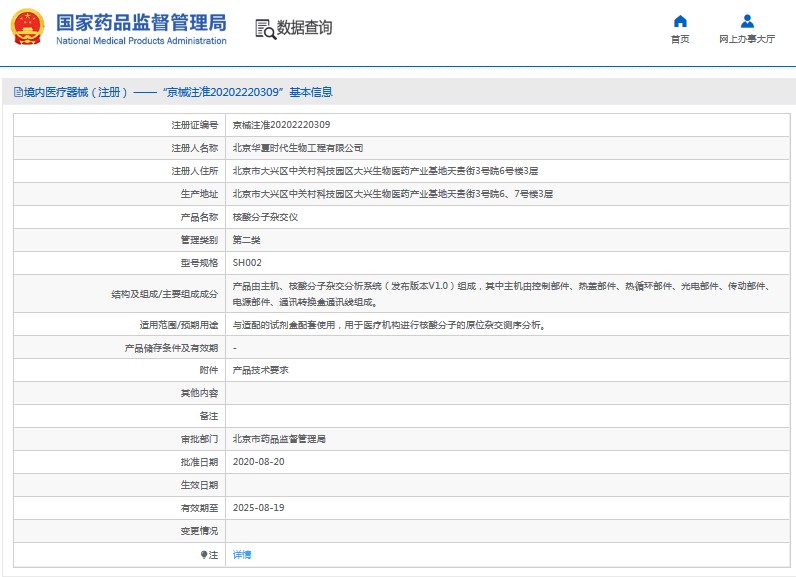
Task: Click the document icon before 境内医疗器械
Action: pos(18,92)
